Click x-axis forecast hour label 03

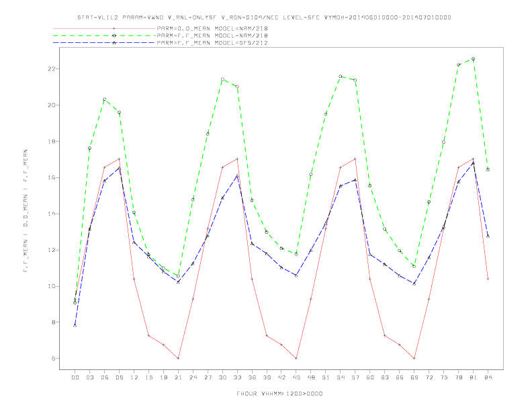click(89, 377)
